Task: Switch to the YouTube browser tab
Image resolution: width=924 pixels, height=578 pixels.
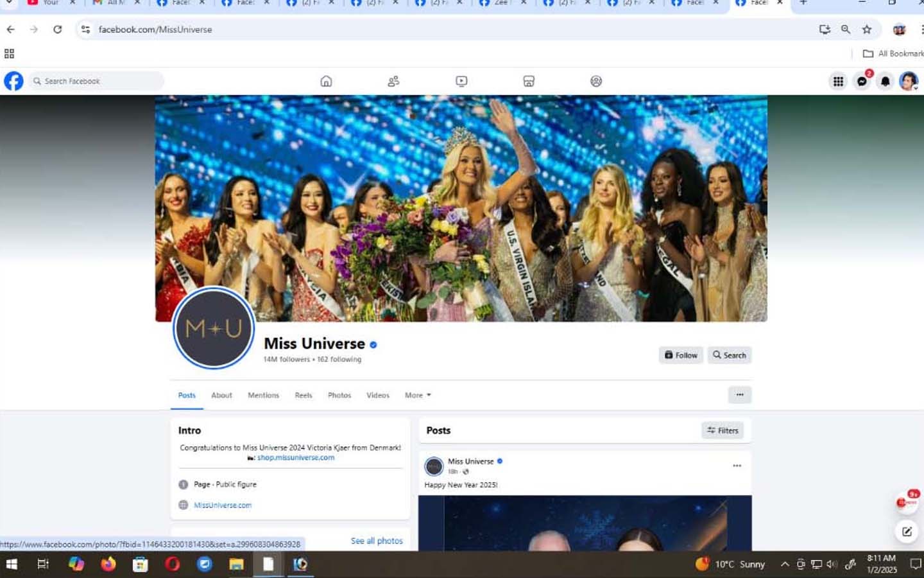Action: pyautogui.click(x=50, y=3)
